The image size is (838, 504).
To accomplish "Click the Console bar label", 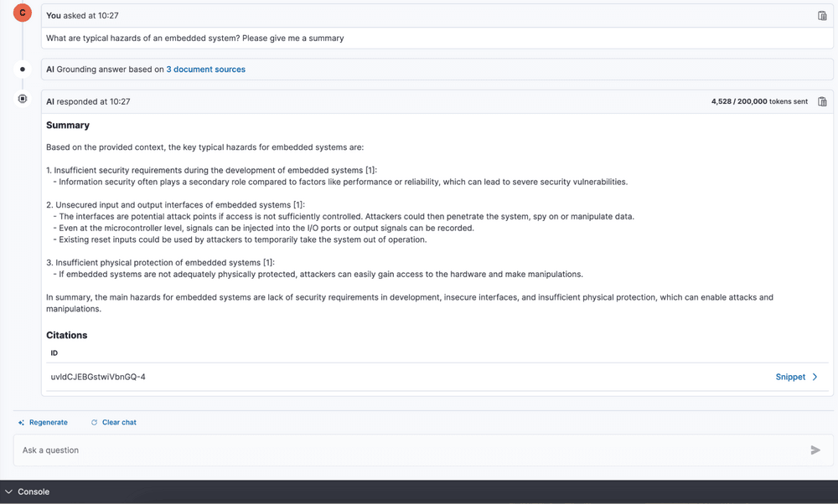I will (x=34, y=492).
